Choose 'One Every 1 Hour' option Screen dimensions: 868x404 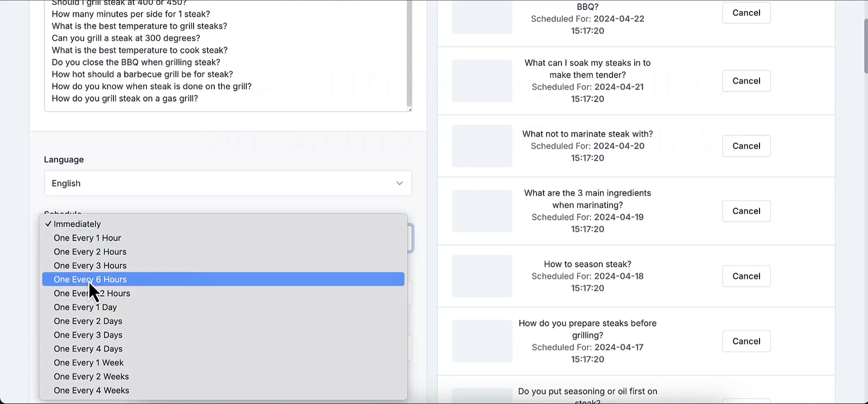(223, 238)
